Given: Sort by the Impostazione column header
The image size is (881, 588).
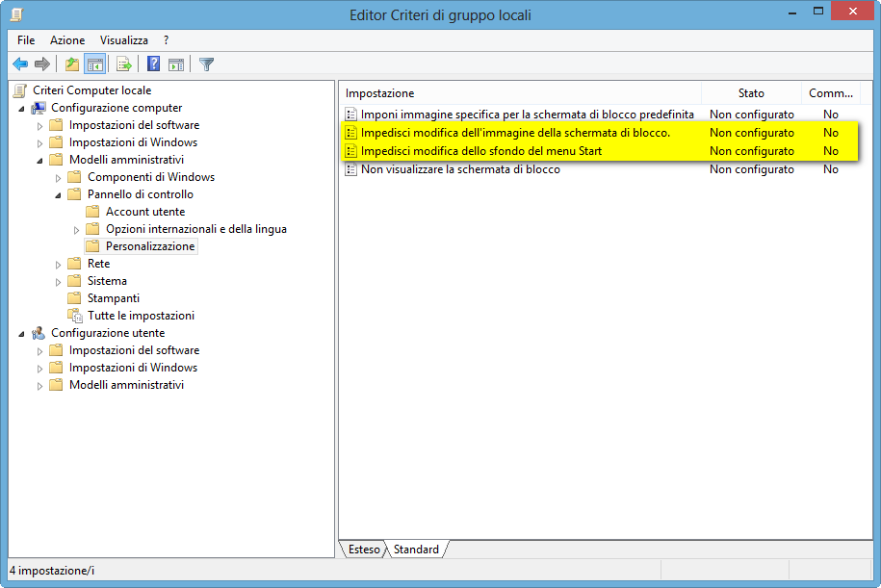Looking at the screenshot, I should pos(520,93).
